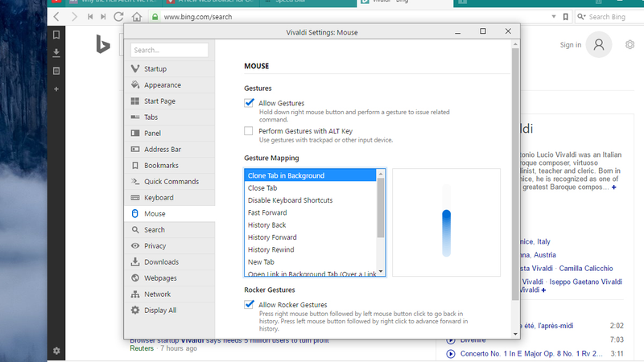Image resolution: width=644 pixels, height=362 pixels.
Task: Select Display All settings
Action: (170, 311)
